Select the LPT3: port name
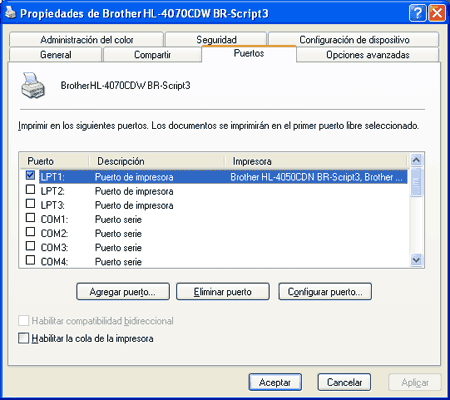 coord(53,205)
